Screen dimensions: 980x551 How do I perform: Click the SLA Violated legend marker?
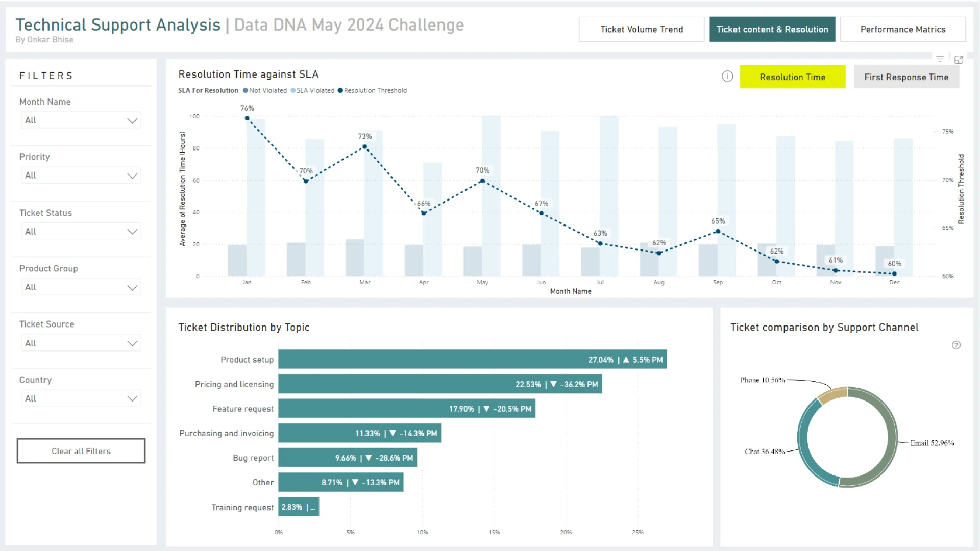(x=293, y=90)
